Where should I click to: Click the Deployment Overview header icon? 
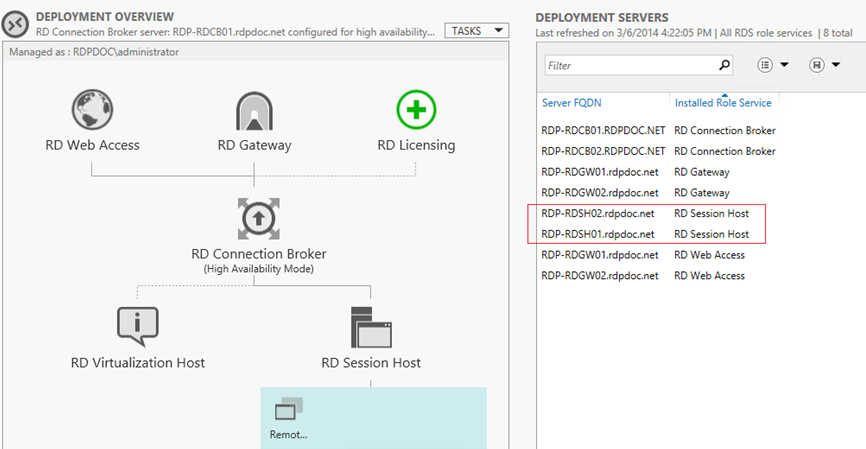[x=15, y=24]
